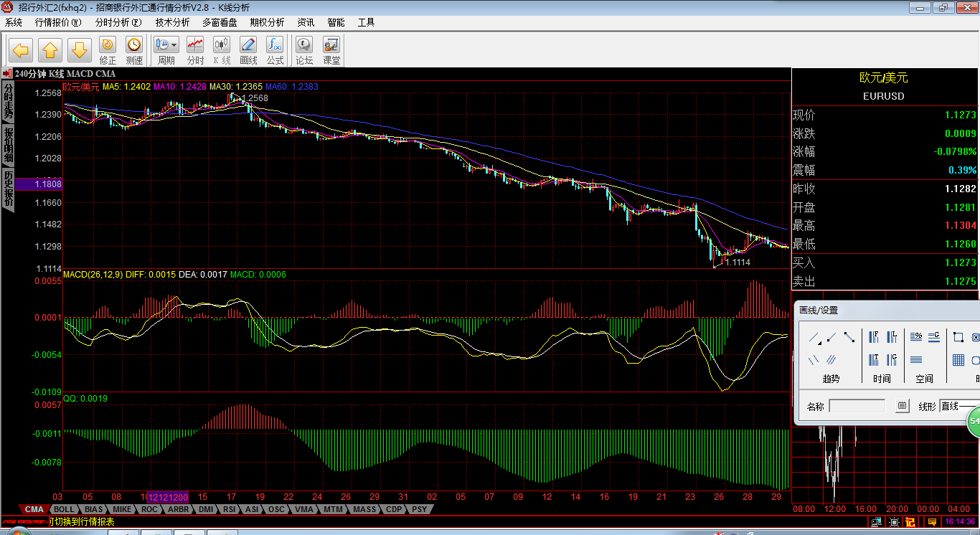Switch to the BOLL indicator tab
This screenshot has width=980, height=535.
(64, 510)
